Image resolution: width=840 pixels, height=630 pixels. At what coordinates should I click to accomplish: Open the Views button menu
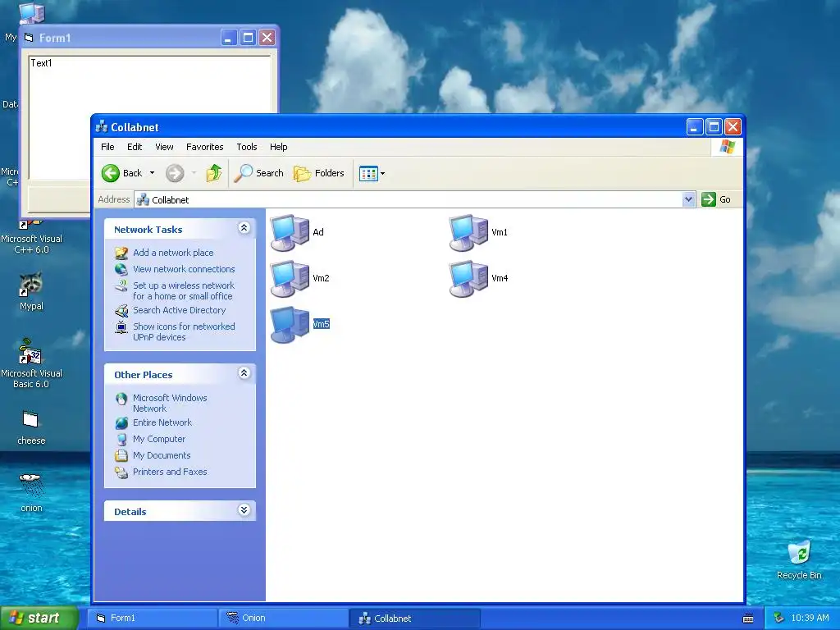pyautogui.click(x=372, y=174)
